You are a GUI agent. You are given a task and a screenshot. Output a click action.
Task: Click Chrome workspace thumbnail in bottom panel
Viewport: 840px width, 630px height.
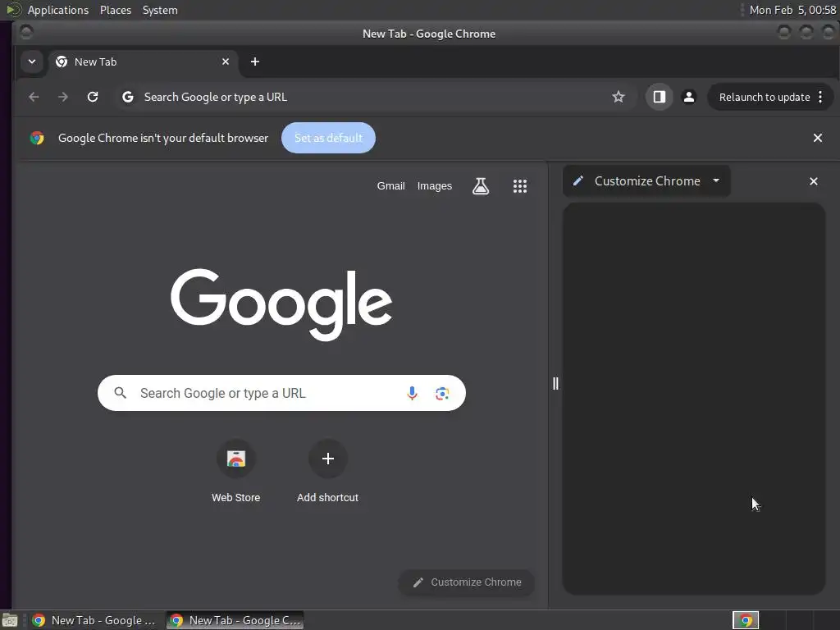click(745, 620)
